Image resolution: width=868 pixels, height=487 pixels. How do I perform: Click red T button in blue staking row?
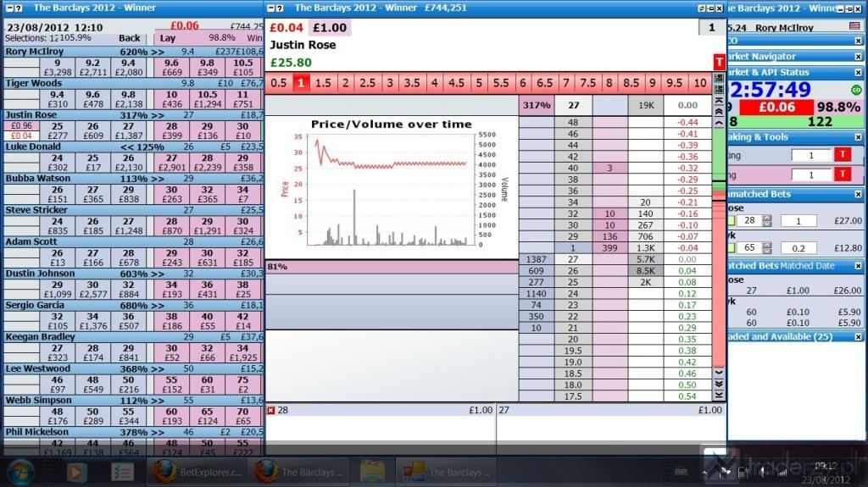click(x=843, y=154)
